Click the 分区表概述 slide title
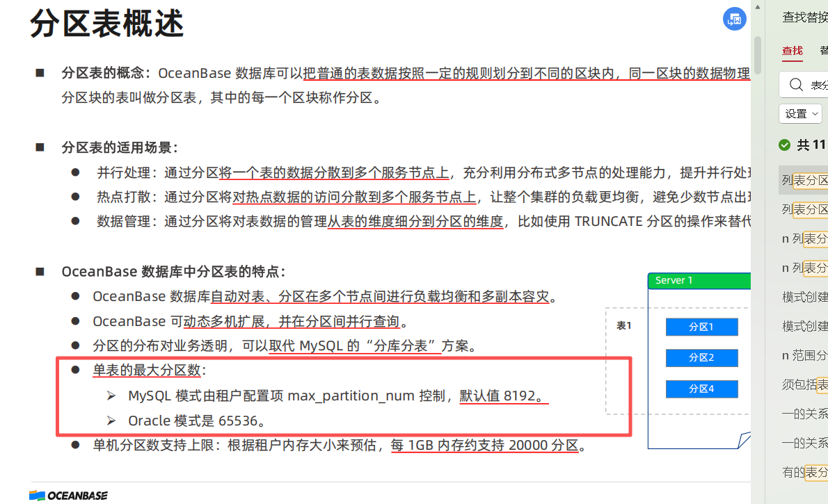 click(107, 24)
